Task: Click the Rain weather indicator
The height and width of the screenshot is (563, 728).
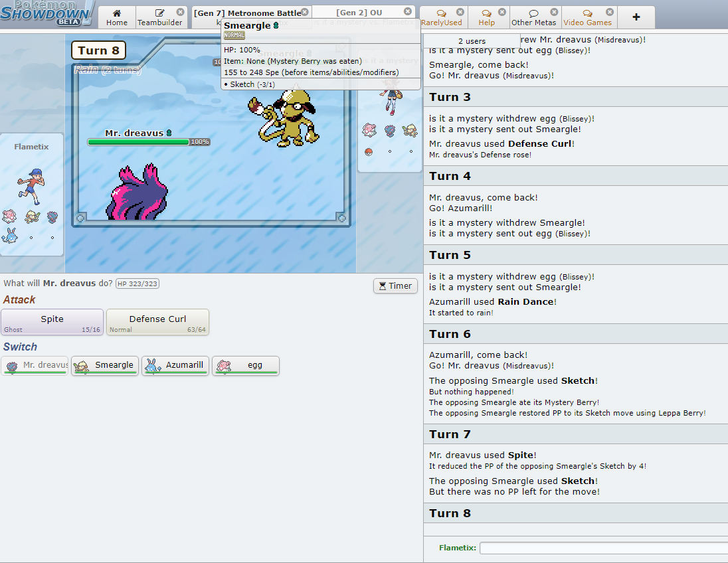Action: [x=107, y=70]
